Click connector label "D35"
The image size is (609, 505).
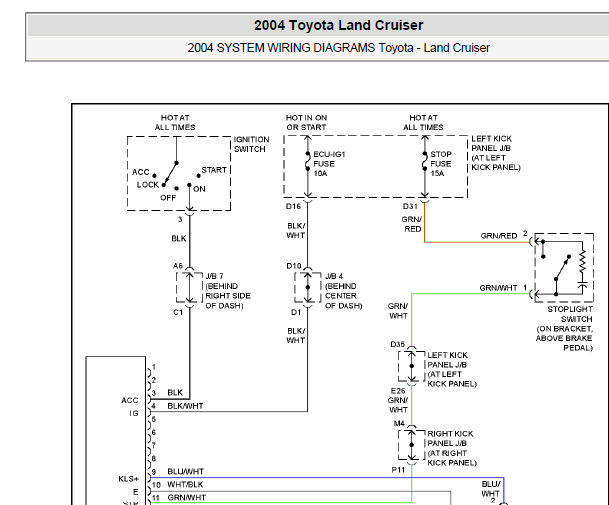(398, 344)
